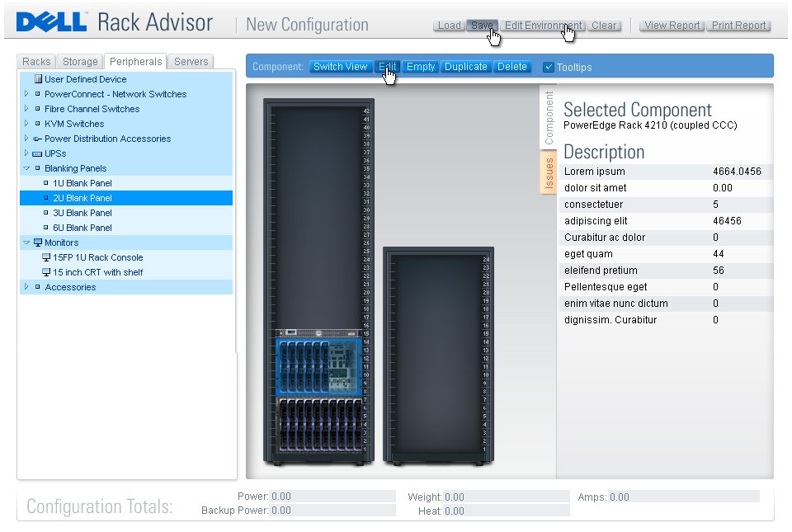
Task: Delete the selected component
Action: [512, 67]
